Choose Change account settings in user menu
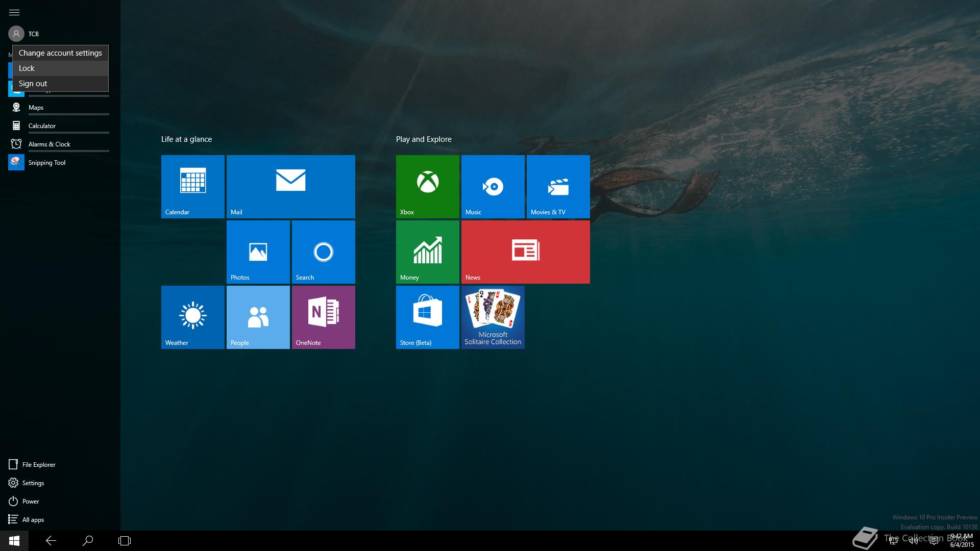This screenshot has height=551, width=980. coord(60,53)
